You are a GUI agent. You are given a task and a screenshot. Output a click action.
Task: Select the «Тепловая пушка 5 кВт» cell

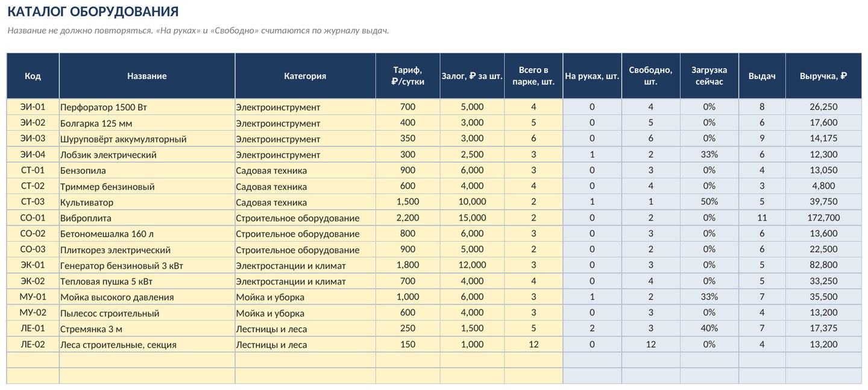(147, 281)
